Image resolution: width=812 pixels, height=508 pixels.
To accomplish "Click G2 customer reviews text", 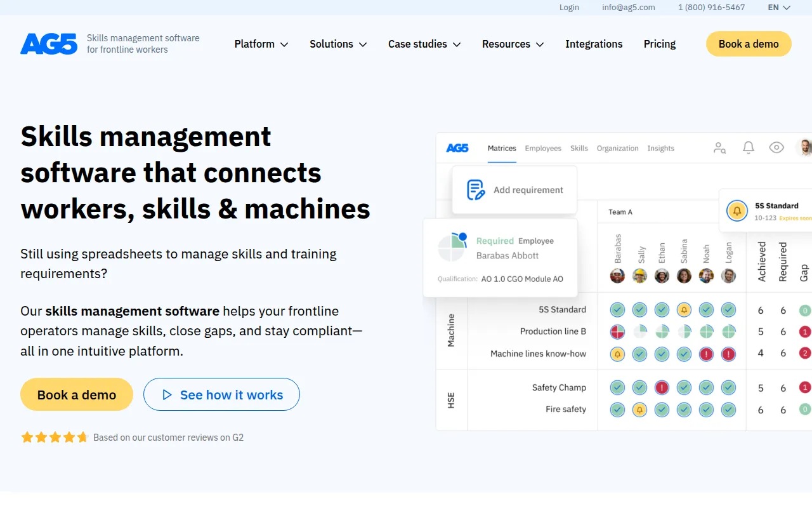I will [x=168, y=438].
